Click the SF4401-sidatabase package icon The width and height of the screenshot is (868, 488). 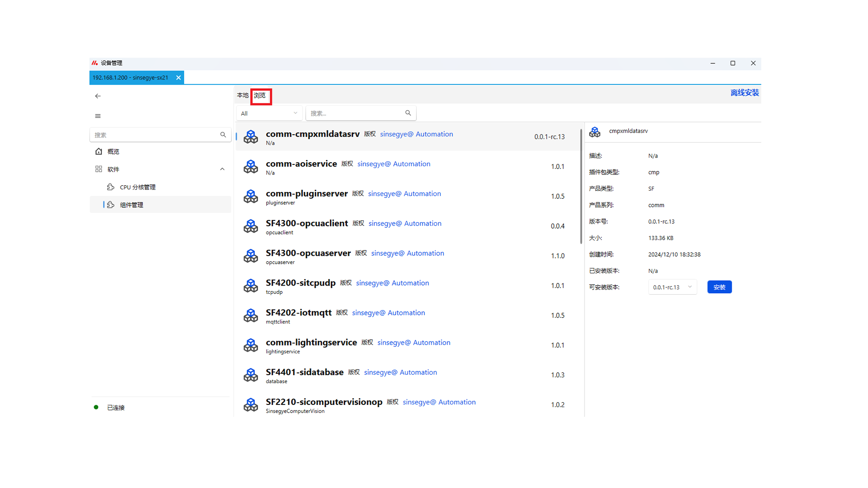[x=250, y=375]
